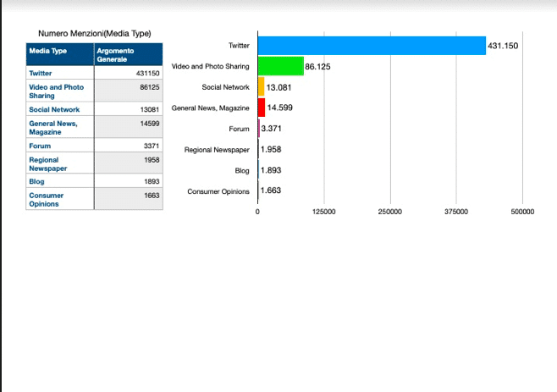Select the 86.125 data label on chart
This screenshot has width=557, height=392.
click(317, 66)
